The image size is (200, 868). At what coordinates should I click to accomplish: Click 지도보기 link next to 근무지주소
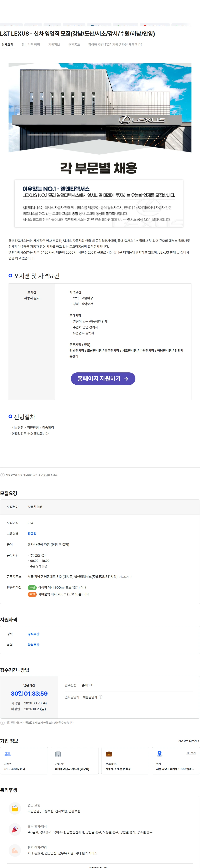124,577
